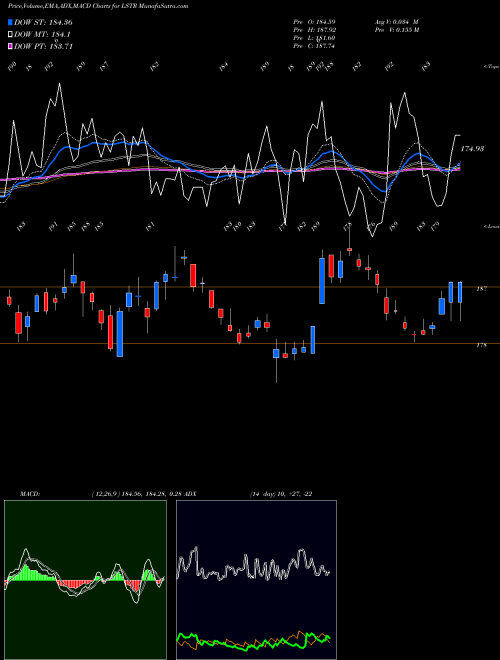Click the 'Pre C: 187.74' value
The height and width of the screenshot is (660, 500).
coord(314,46)
